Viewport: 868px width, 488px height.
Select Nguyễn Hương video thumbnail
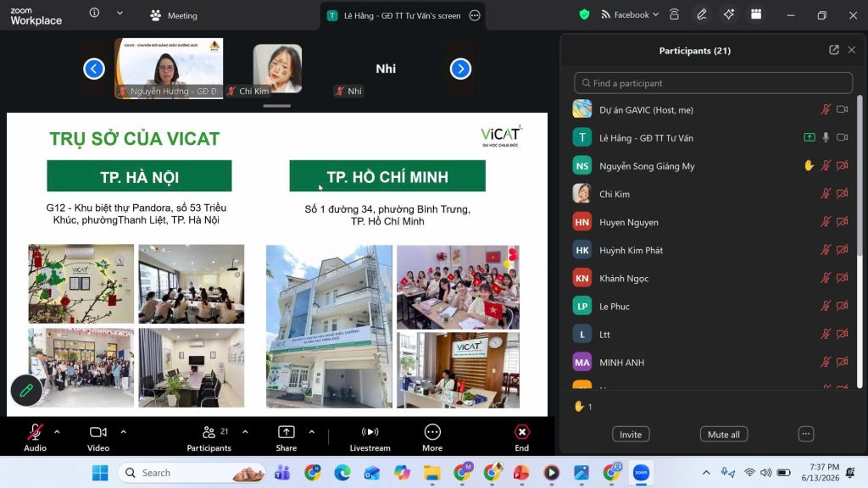point(169,68)
